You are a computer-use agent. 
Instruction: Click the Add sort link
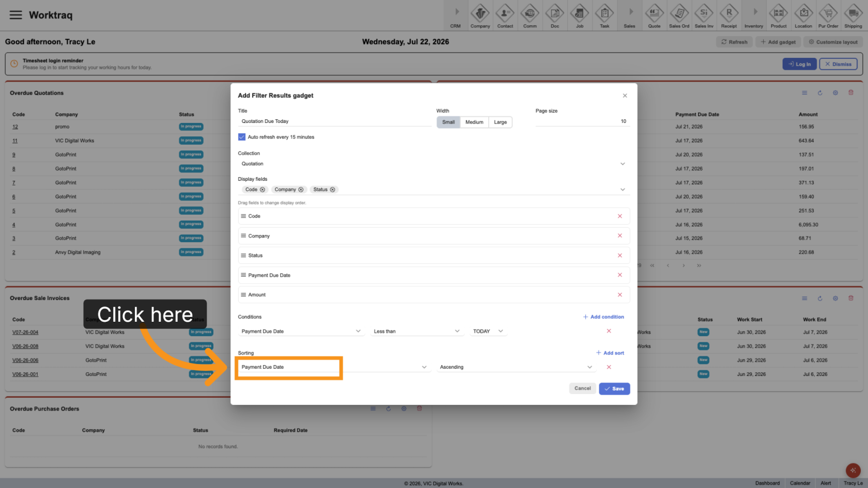(x=610, y=353)
